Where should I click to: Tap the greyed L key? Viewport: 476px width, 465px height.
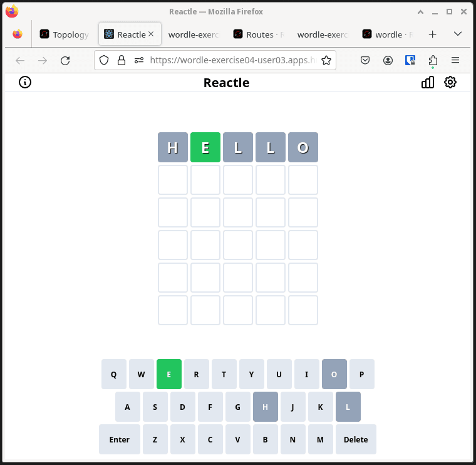(x=348, y=407)
